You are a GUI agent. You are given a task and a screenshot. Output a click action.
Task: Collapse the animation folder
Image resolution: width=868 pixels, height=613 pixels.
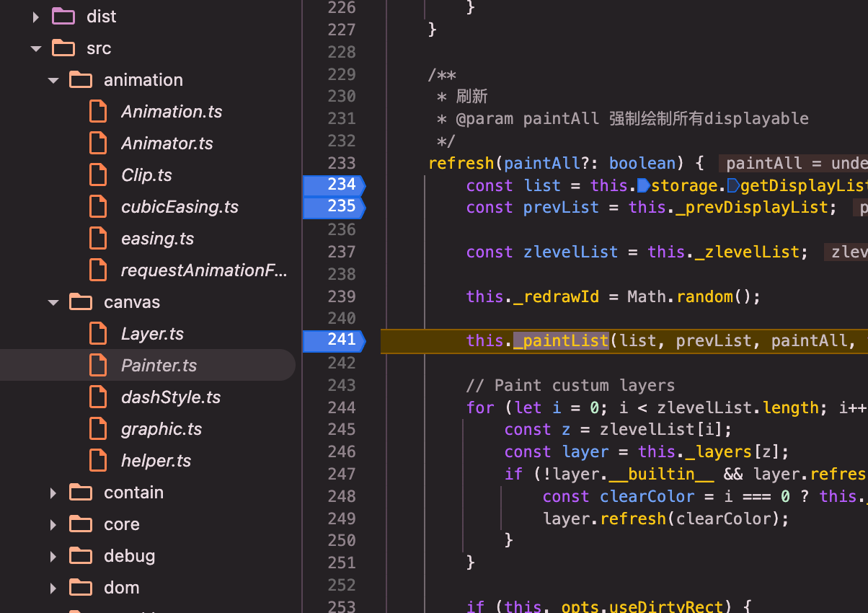pos(53,80)
